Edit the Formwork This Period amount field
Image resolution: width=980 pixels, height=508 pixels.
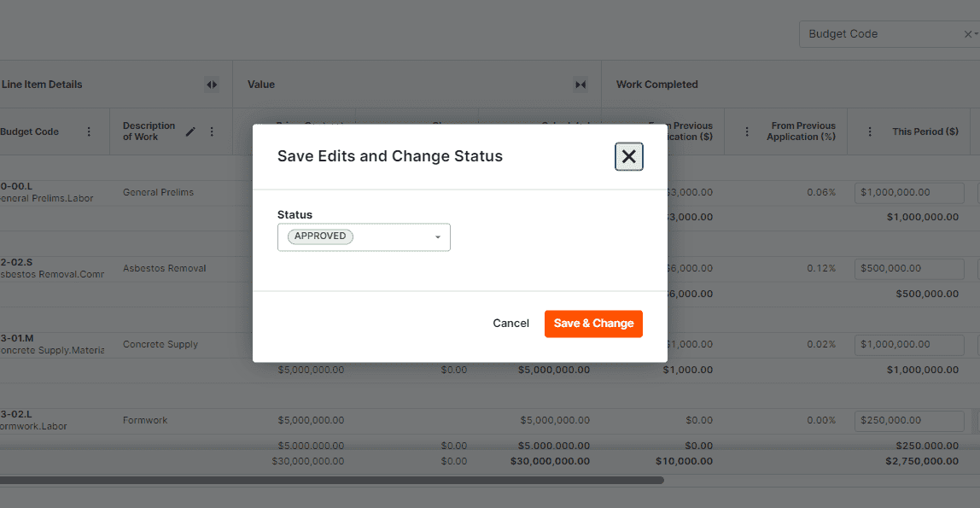point(909,420)
